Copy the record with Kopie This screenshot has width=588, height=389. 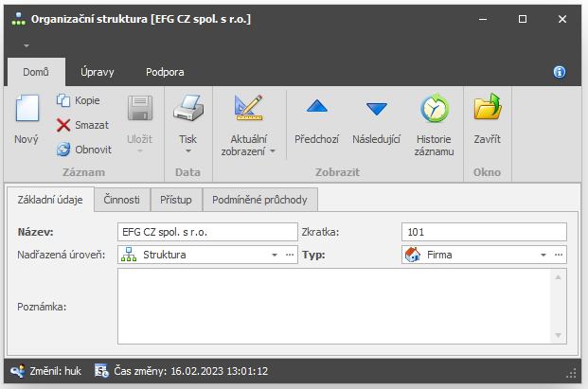click(79, 100)
